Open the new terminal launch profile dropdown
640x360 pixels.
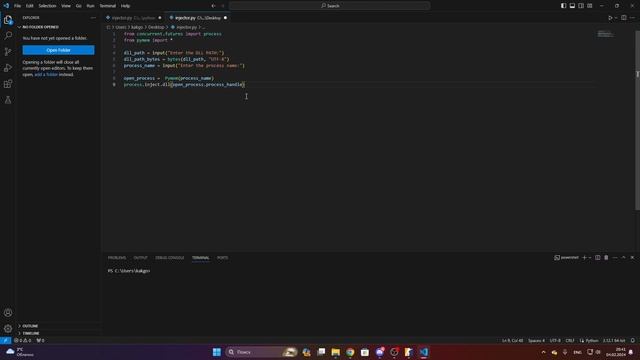[x=590, y=258]
